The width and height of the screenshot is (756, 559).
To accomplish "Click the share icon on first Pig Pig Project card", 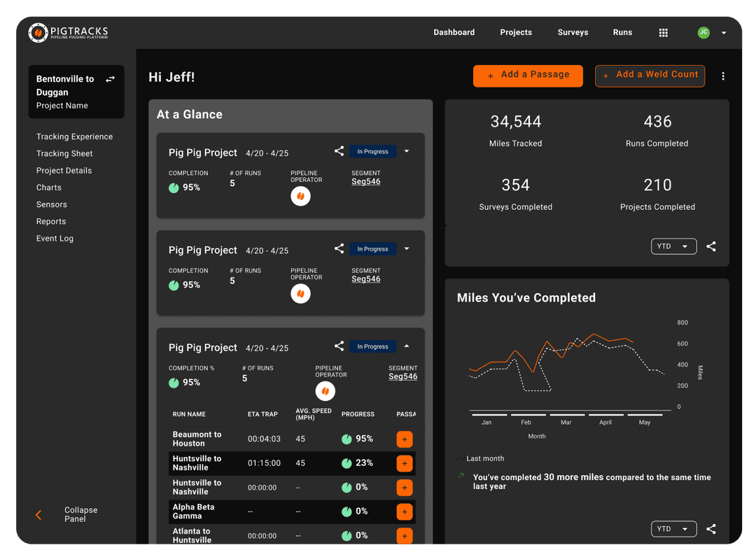I will [x=339, y=151].
